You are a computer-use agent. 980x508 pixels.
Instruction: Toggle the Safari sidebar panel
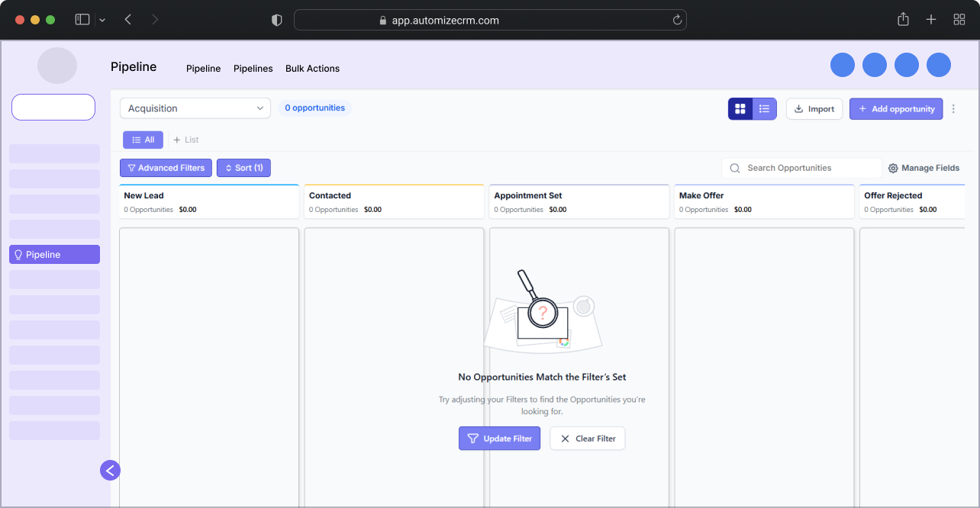point(82,20)
